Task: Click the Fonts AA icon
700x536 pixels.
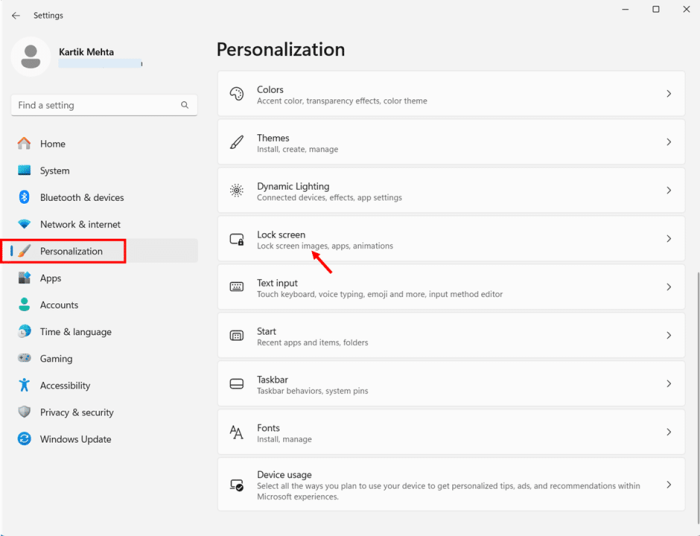Action: pyautogui.click(x=237, y=432)
